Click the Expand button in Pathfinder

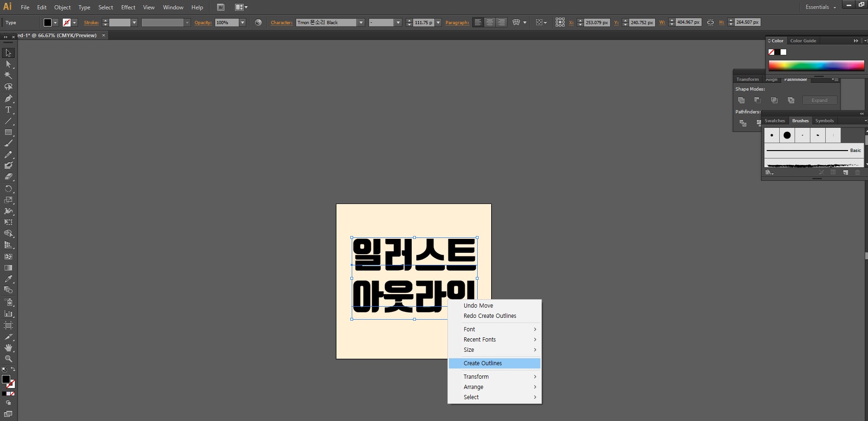[x=820, y=100]
